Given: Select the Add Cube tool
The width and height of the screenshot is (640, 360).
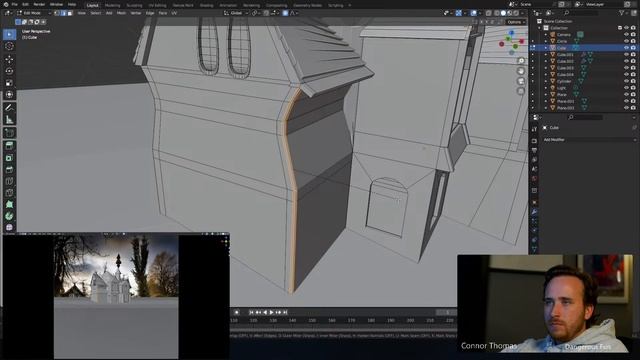Looking at the screenshot, I should tap(9, 133).
